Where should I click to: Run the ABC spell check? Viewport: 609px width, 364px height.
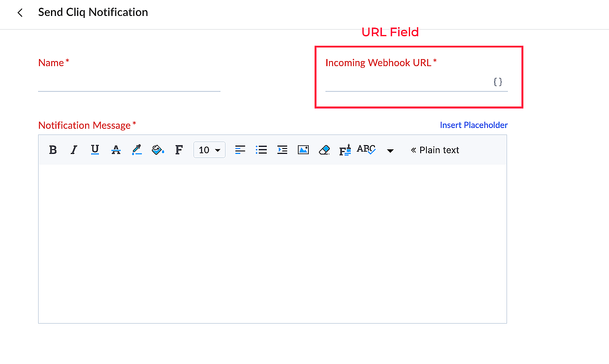[366, 149]
